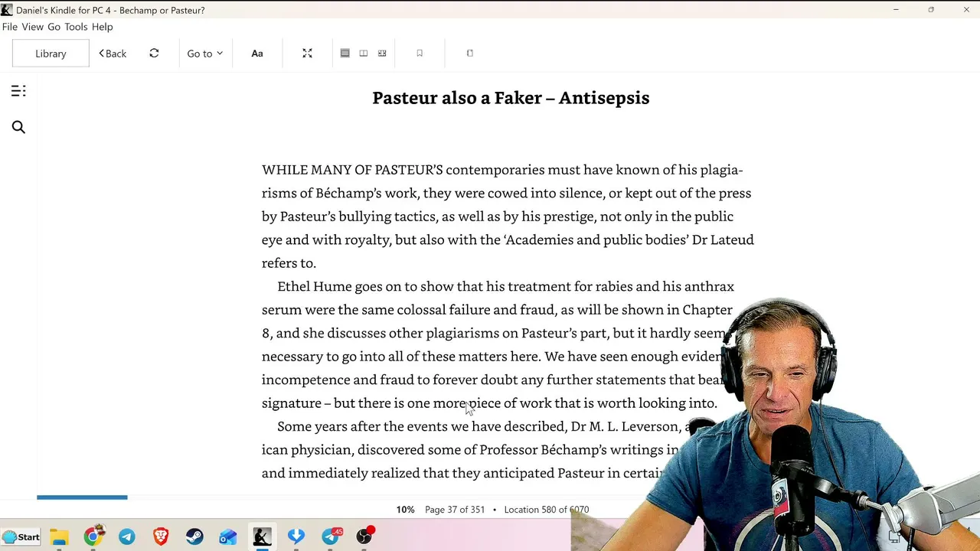Select single column page layout
The width and height of the screenshot is (980, 551).
(345, 53)
